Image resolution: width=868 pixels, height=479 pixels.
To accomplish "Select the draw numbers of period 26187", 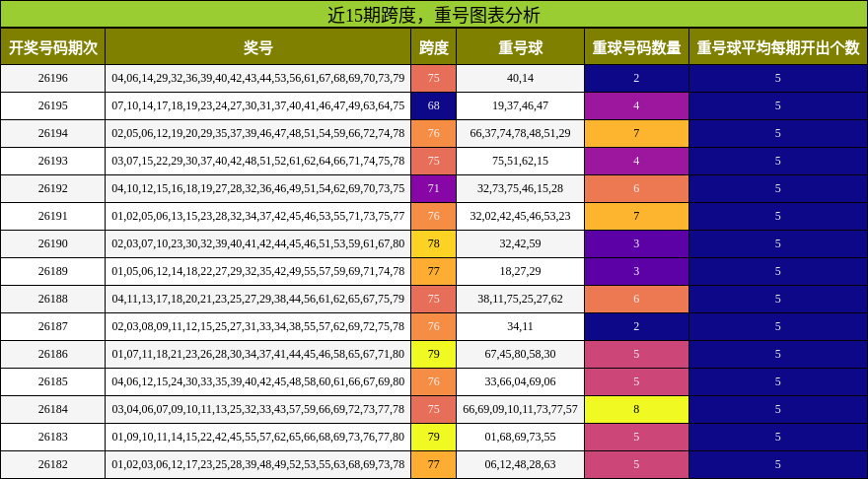I will (258, 327).
